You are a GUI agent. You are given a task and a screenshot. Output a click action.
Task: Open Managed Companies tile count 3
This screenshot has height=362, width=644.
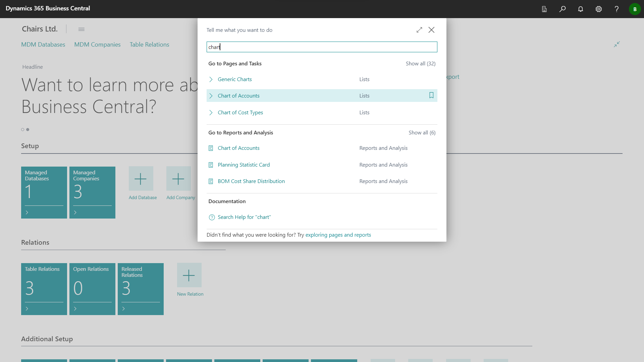pyautogui.click(x=78, y=192)
